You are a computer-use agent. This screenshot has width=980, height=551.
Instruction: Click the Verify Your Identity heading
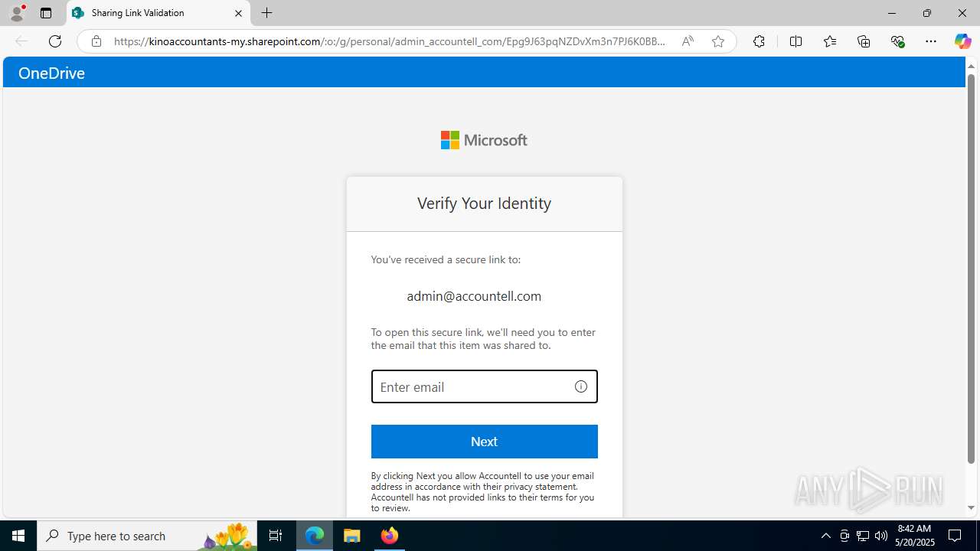(x=484, y=203)
